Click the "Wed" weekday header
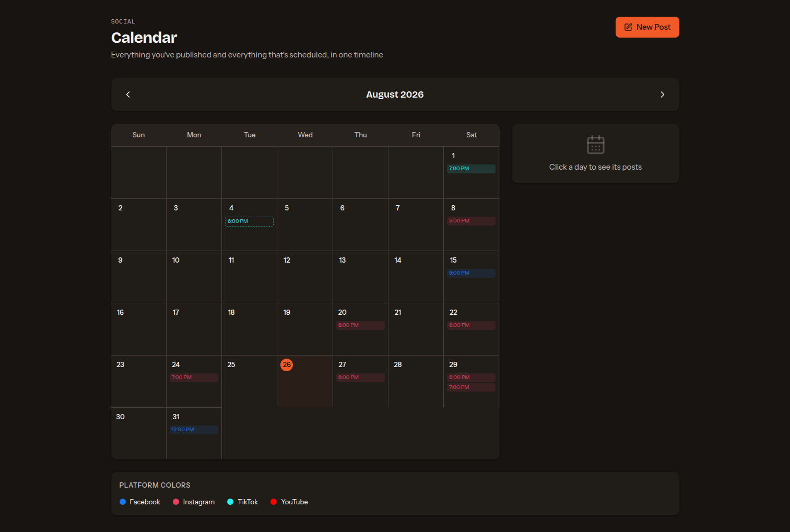790x532 pixels. [x=305, y=135]
